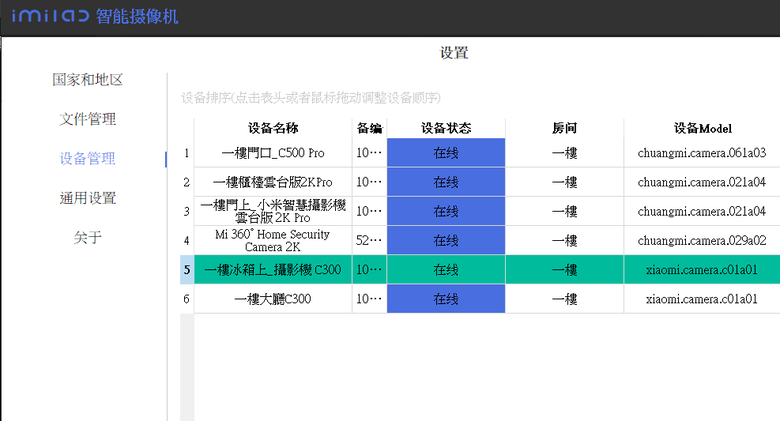Sort by the 房间 column header
The height and width of the screenshot is (421, 780).
565,128
